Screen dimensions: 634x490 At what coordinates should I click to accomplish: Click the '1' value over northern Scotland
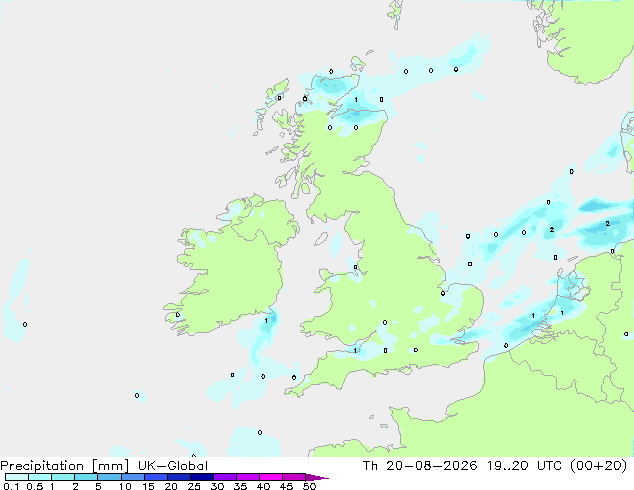pos(356,99)
